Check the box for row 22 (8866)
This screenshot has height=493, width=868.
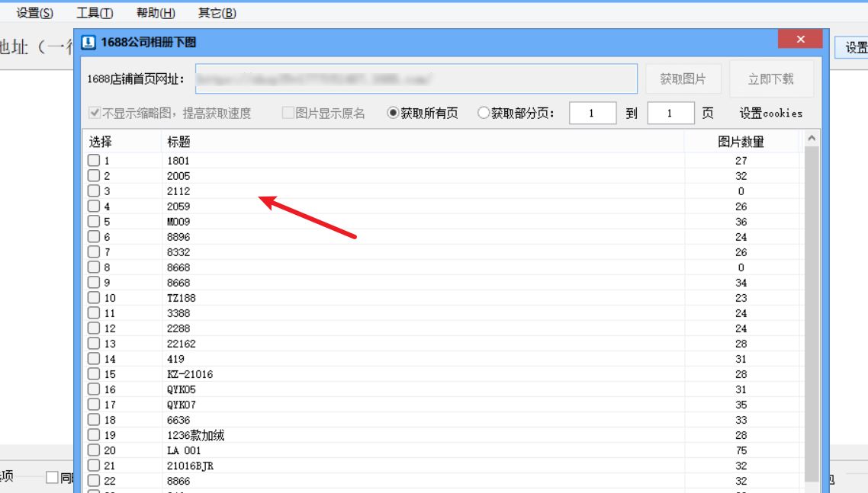pos(94,481)
